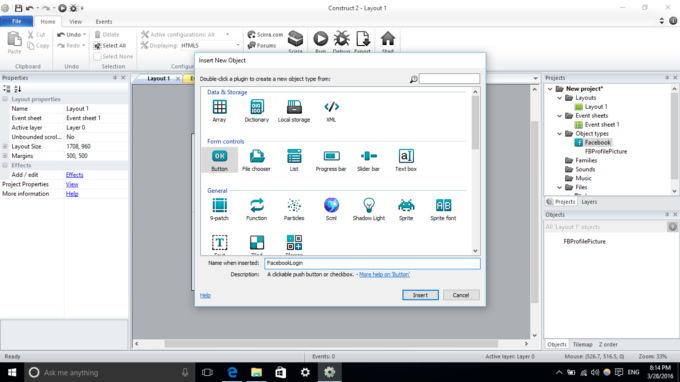680x382 pixels.
Task: Open the Tilemap bottom tab
Action: pos(582,344)
